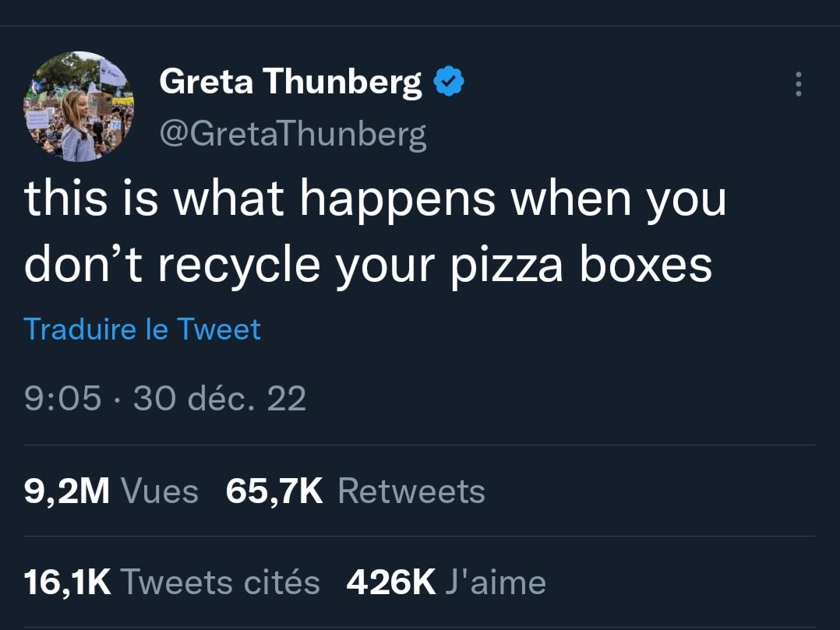The width and height of the screenshot is (840, 630).
Task: Open the three-dot more options menu
Action: [797, 84]
